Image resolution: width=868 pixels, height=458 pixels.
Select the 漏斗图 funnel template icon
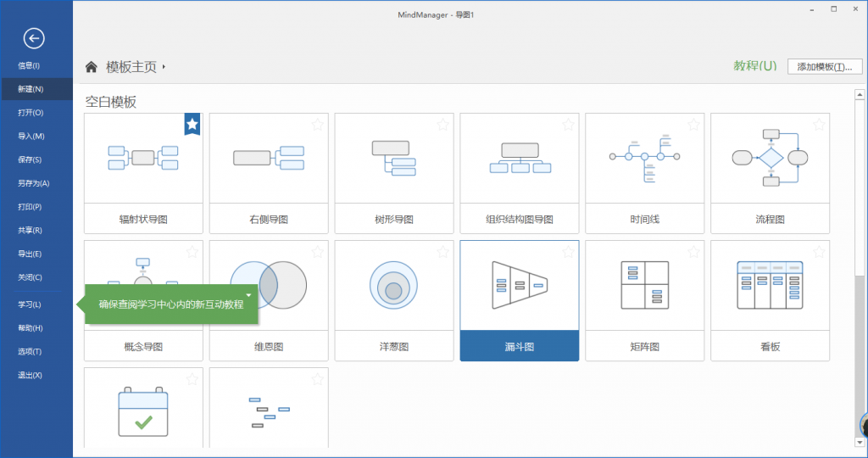tap(520, 285)
